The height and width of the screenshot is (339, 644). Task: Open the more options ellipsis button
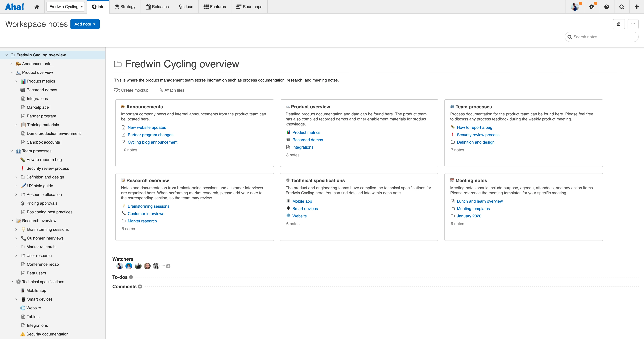pos(633,24)
